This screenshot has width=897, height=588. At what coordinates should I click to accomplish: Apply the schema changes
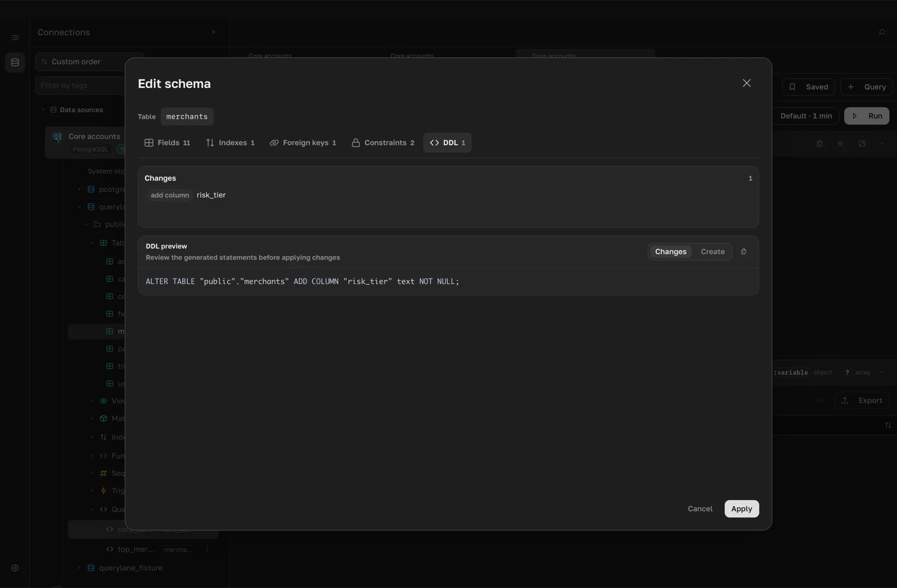pos(741,509)
